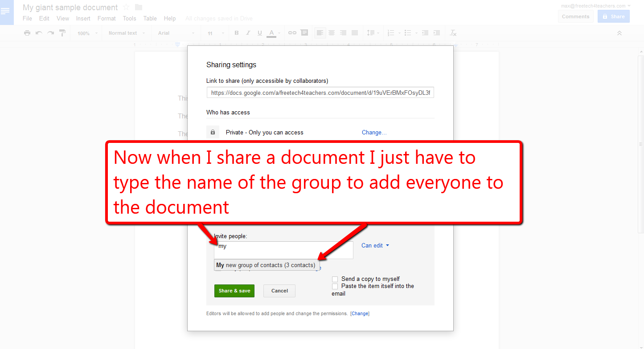This screenshot has height=349, width=644.
Task: Open the Arial font dropdown
Action: tap(176, 33)
